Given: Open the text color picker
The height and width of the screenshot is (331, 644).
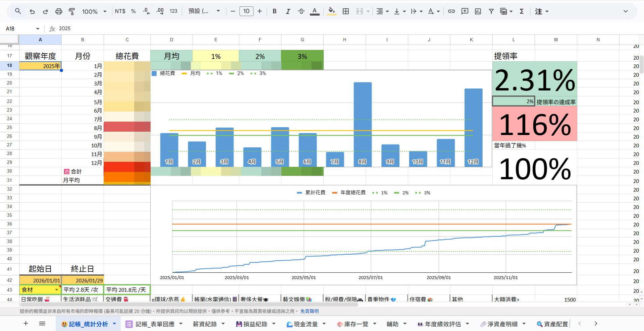Looking at the screenshot, I should click(314, 11).
